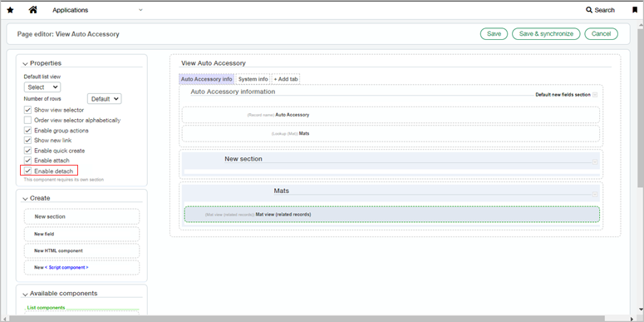Select Mat view related records component
Viewport: 644px width, 322px height.
click(391, 215)
